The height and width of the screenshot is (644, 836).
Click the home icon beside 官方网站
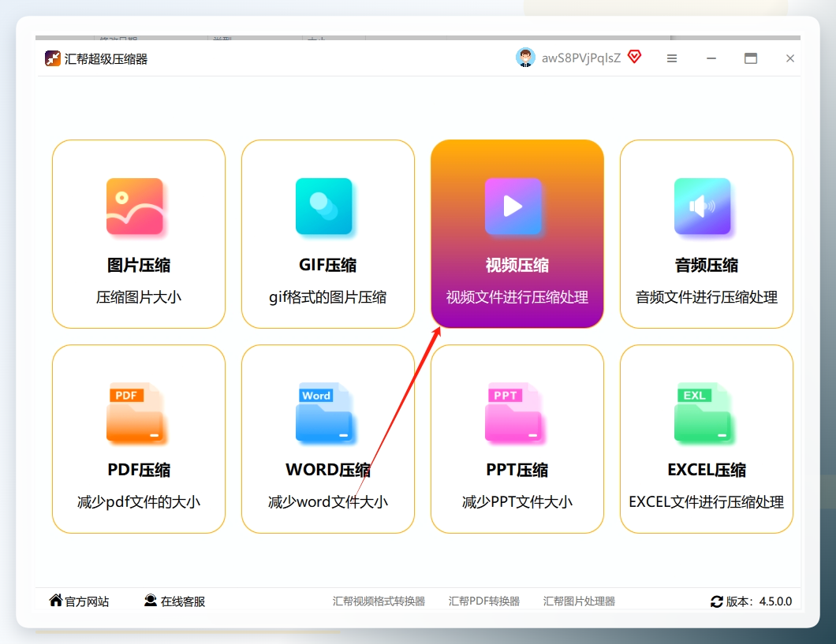56,601
